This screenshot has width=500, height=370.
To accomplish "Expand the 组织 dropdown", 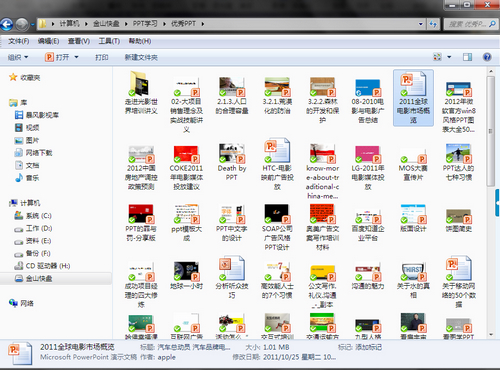I will [18, 57].
